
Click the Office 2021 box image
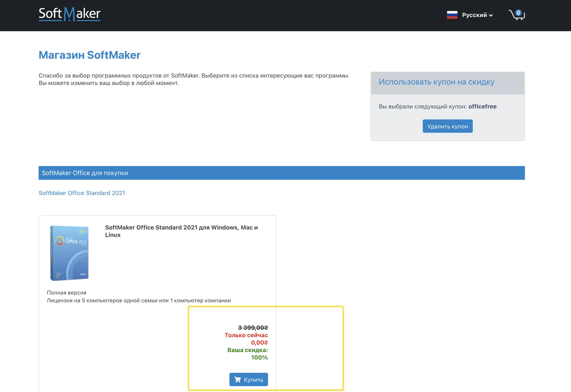click(x=69, y=253)
